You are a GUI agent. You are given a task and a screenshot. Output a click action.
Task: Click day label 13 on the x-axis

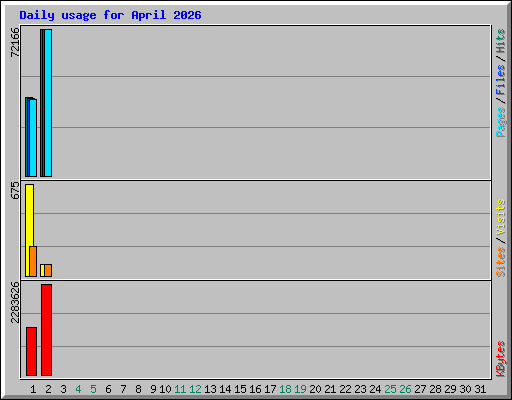210,389
